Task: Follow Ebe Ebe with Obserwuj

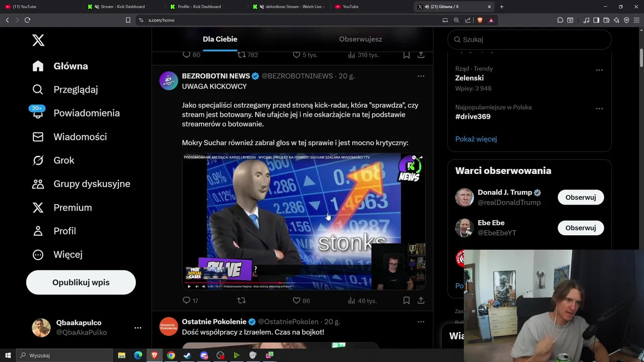Action: click(x=581, y=228)
